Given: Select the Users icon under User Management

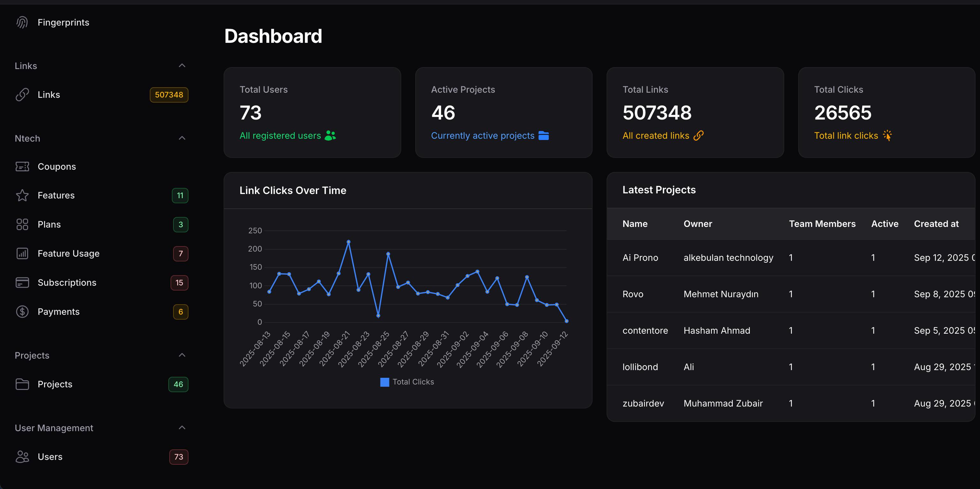Looking at the screenshot, I should pos(22,457).
